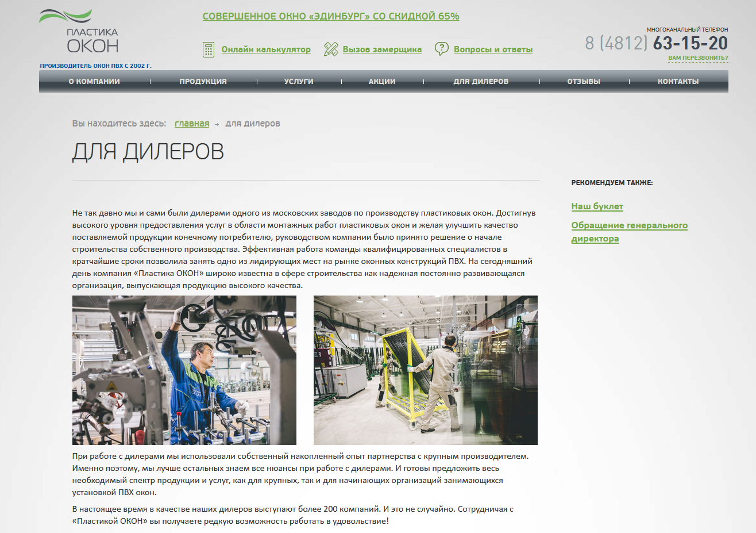Click the Вам перезвонить callback link

(698, 58)
